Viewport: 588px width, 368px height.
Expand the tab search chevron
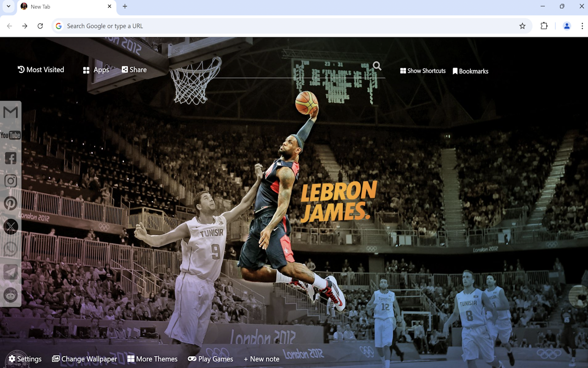[x=8, y=6]
